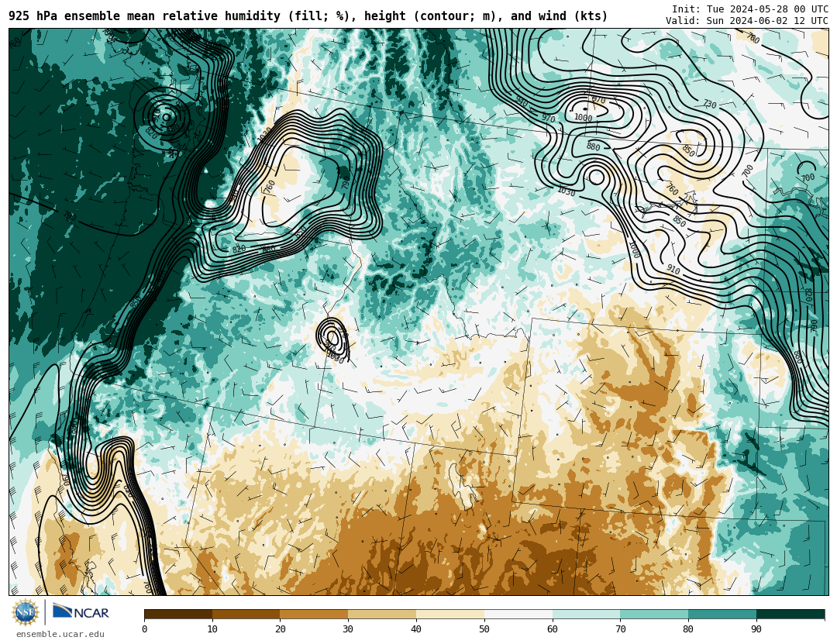837x644 pixels.
Task: Click the colorbar tick label 90
Action: click(756, 629)
